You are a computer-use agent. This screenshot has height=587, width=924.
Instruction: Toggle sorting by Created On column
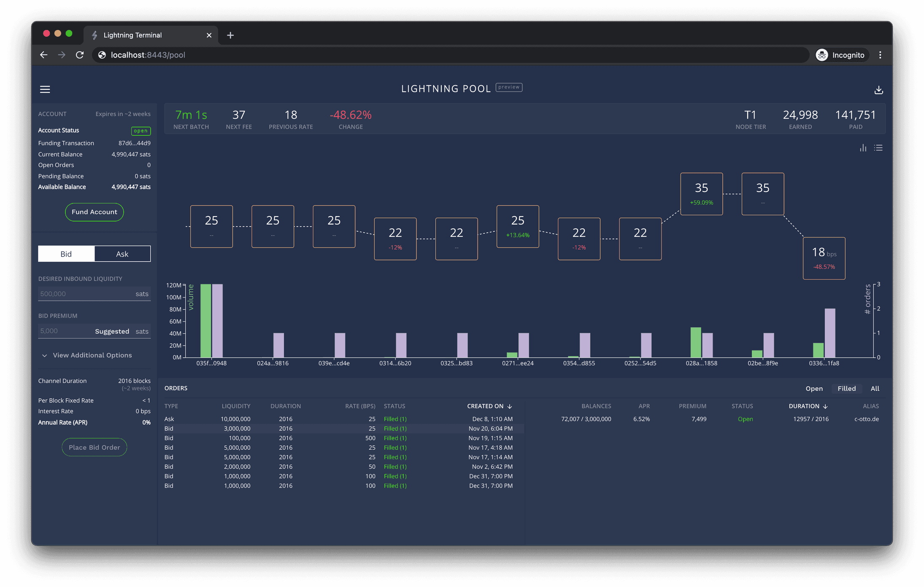pyautogui.click(x=489, y=406)
